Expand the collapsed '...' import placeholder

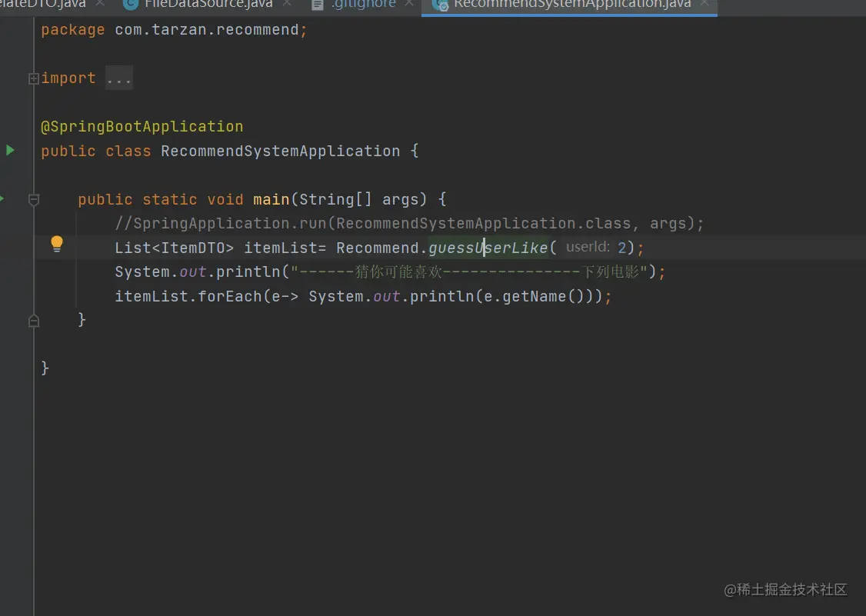click(118, 78)
